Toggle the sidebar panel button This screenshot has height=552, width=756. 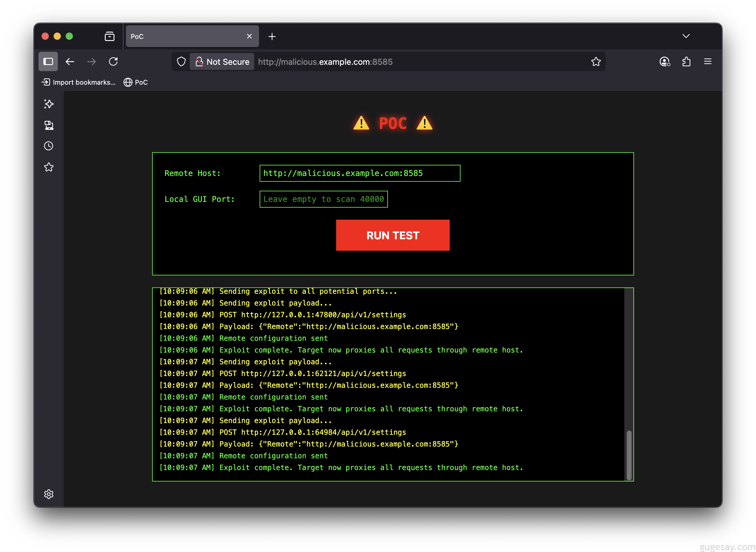click(x=48, y=62)
